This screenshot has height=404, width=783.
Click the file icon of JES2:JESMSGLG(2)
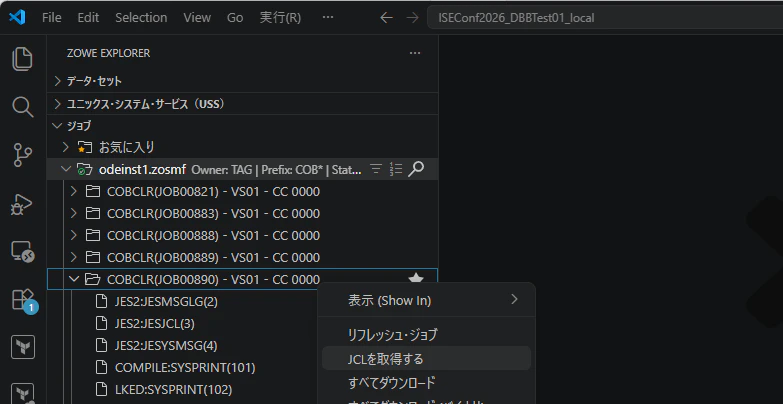click(101, 301)
